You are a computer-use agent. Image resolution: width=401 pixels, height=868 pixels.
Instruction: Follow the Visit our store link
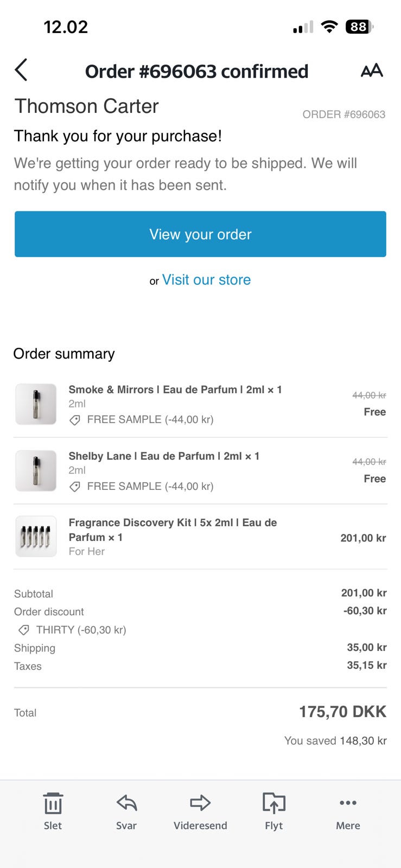tap(206, 280)
